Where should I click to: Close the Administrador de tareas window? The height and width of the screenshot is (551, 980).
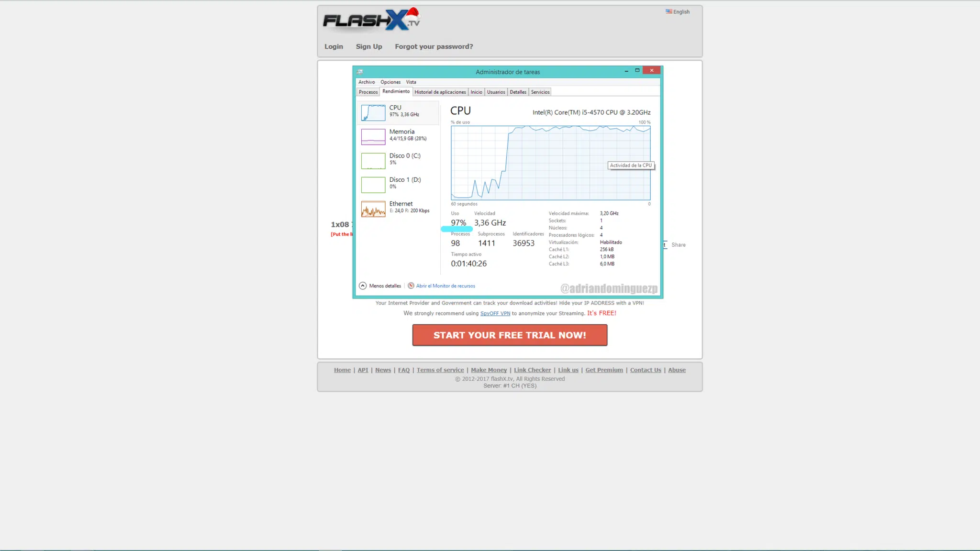pos(651,70)
